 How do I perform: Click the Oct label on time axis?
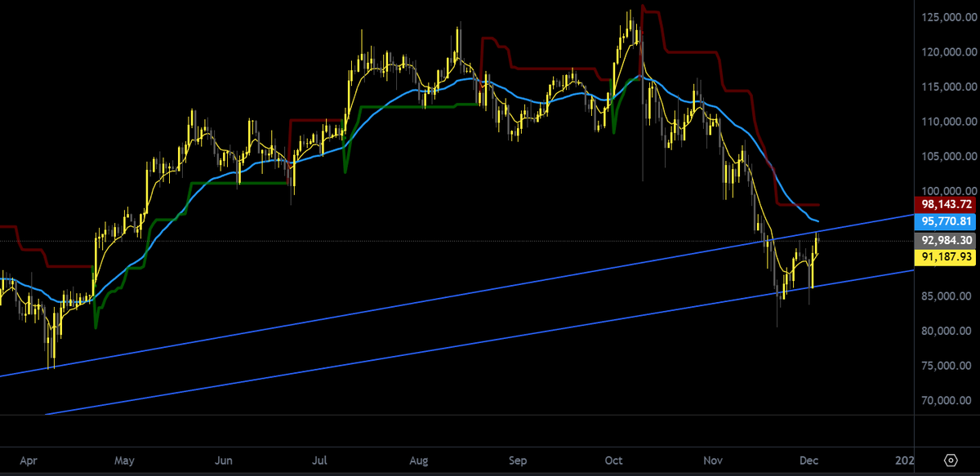(612, 460)
